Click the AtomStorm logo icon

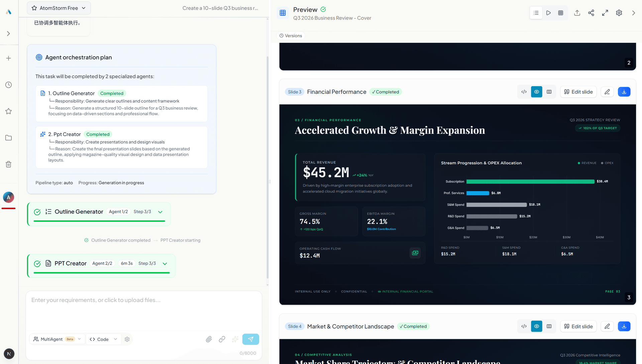9,12
